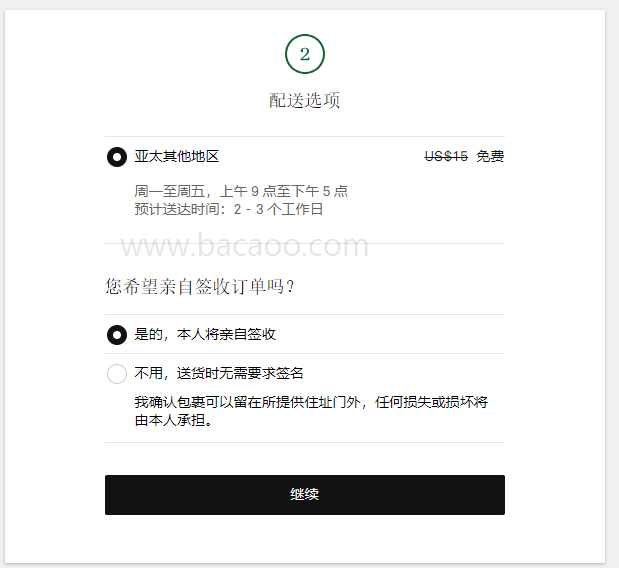Click the 免费 shipping price label
The image size is (619, 568).
pos(490,156)
